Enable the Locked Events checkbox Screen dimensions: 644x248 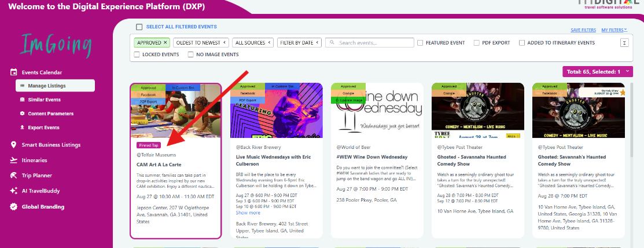pos(137,54)
